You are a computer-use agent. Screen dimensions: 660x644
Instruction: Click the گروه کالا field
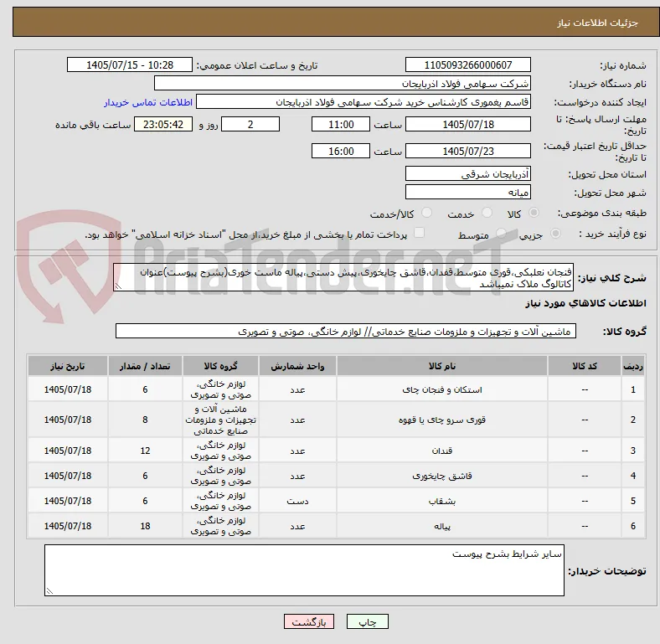coord(346,331)
